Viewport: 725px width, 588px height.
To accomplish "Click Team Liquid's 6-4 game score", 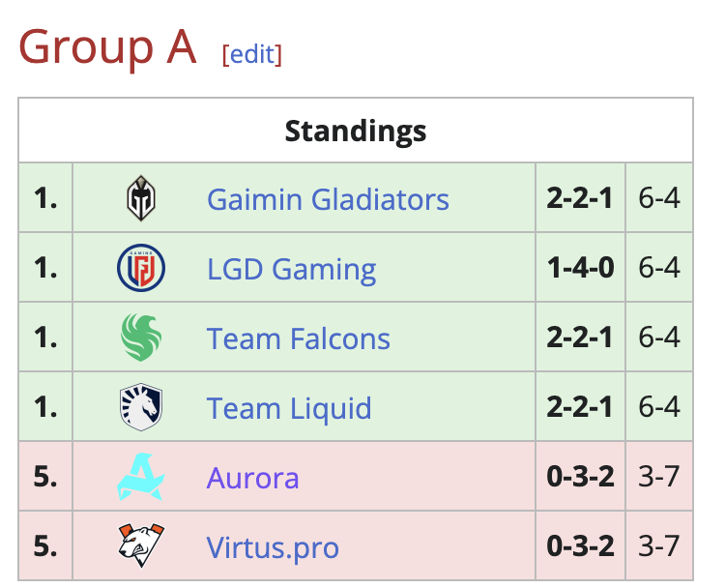I will [659, 408].
